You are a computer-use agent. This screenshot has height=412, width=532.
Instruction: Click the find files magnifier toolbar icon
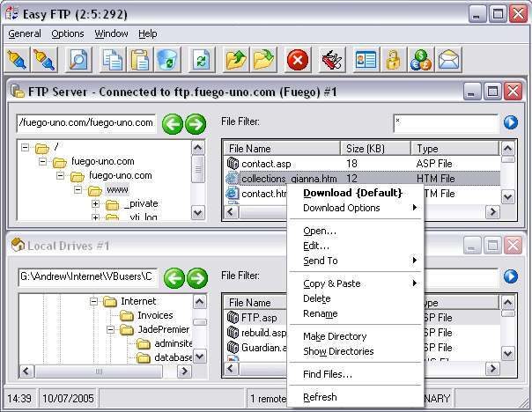[x=79, y=60]
